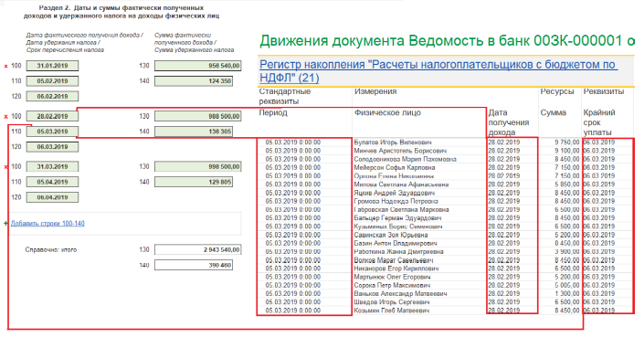Edit income amount 988 500,00
This screenshot has width=644, height=337.
tap(198, 116)
